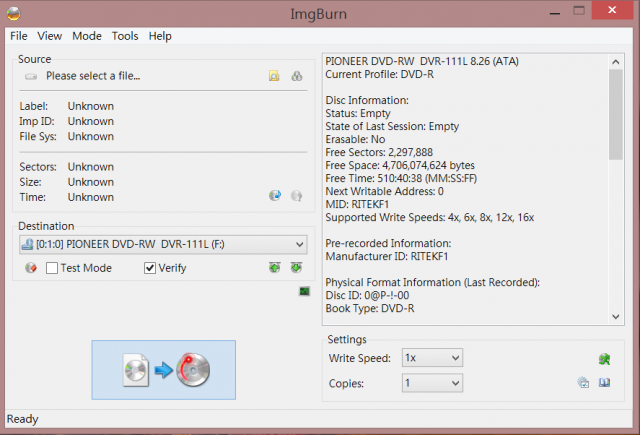
Task: Open the Mode menu
Action: pyautogui.click(x=87, y=36)
